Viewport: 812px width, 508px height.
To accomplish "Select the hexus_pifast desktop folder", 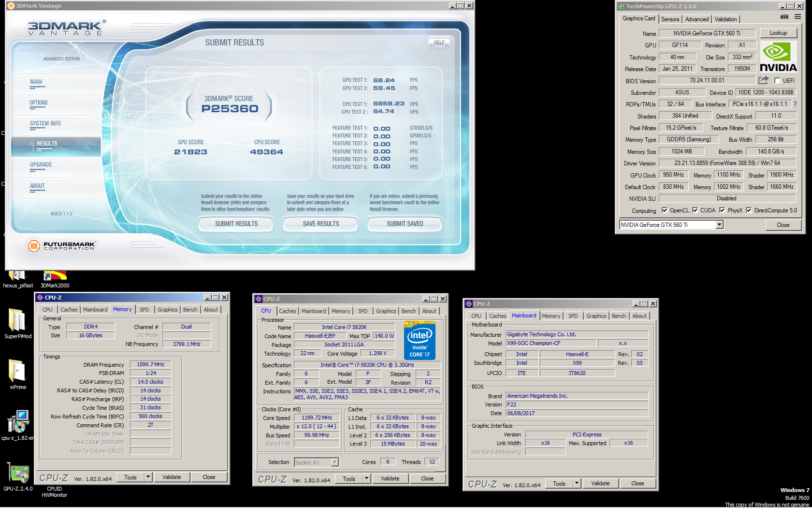I will coord(18,280).
